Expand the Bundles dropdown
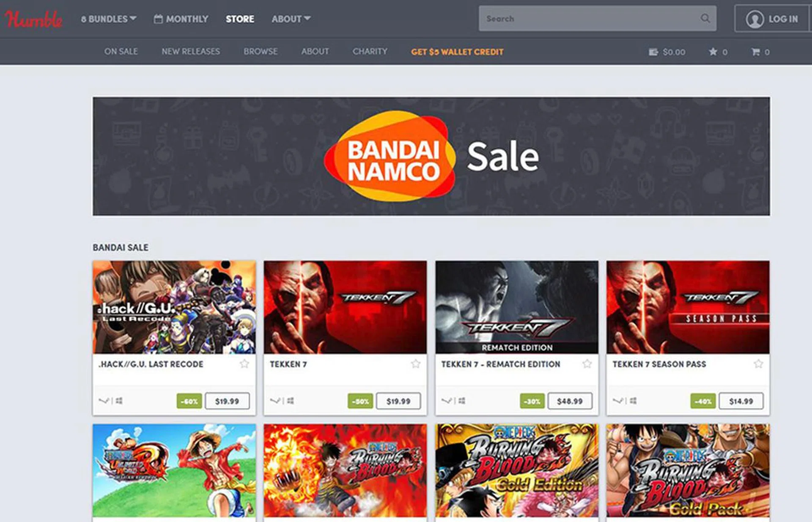Viewport: 812px width, 522px height. click(109, 19)
